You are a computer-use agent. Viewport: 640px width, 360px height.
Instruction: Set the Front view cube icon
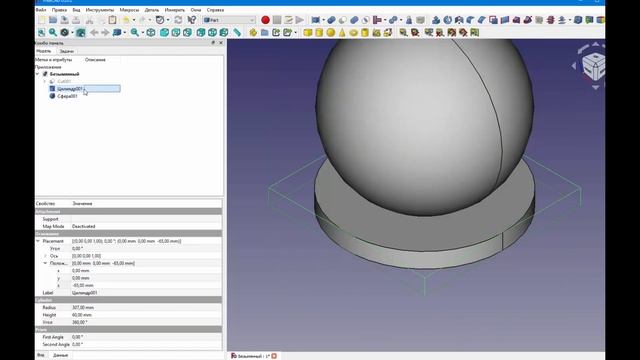[x=164, y=33]
